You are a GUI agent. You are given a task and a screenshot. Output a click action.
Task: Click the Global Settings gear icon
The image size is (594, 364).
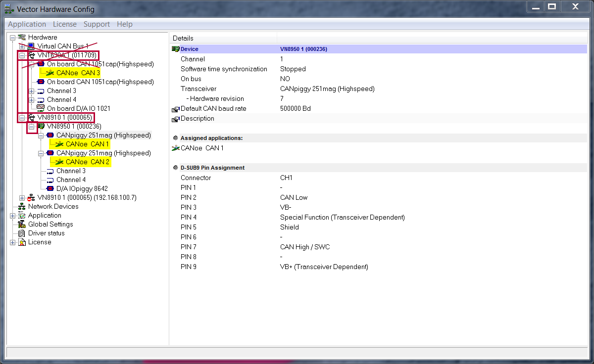click(21, 225)
